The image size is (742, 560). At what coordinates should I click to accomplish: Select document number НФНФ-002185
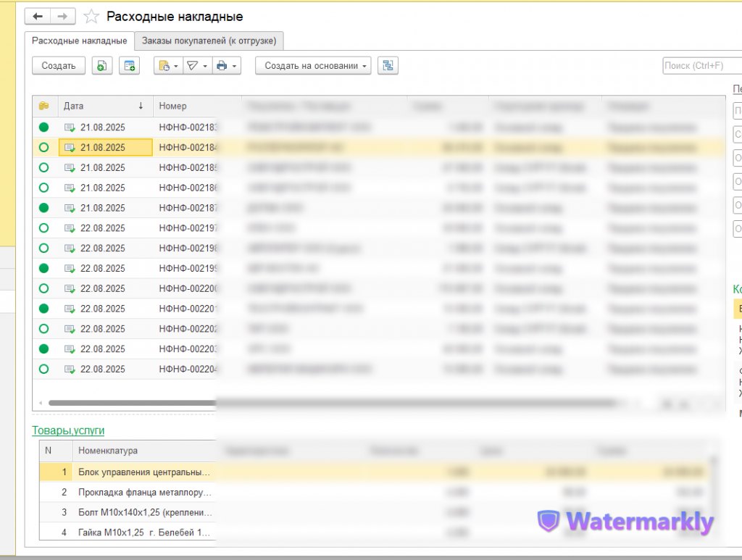click(x=188, y=167)
